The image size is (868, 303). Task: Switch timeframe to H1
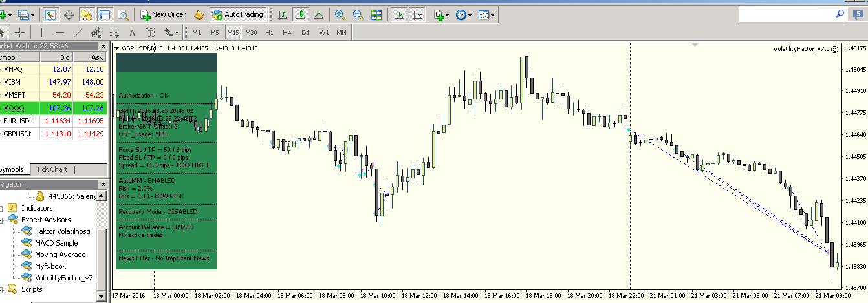click(269, 32)
